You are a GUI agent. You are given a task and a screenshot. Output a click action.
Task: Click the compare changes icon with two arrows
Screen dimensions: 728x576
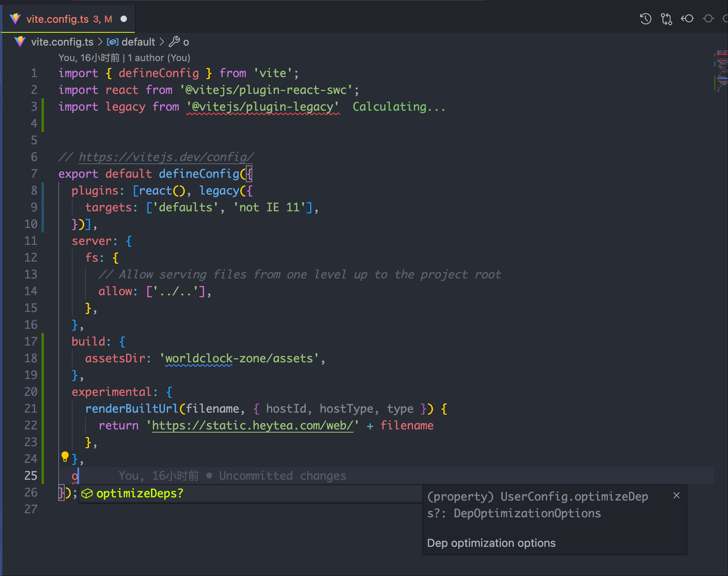pyautogui.click(x=666, y=19)
